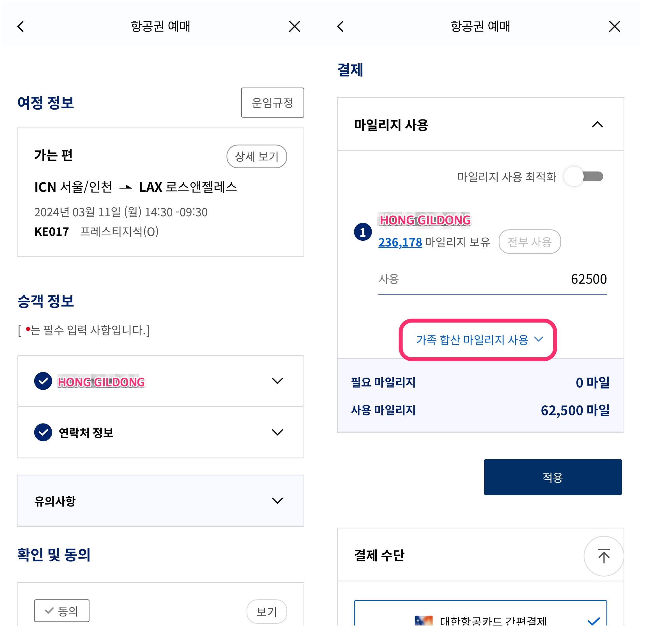Open 가족 합산 마일리지 사용 dropdown
Image resolution: width=653 pixels, height=644 pixels.
[478, 339]
